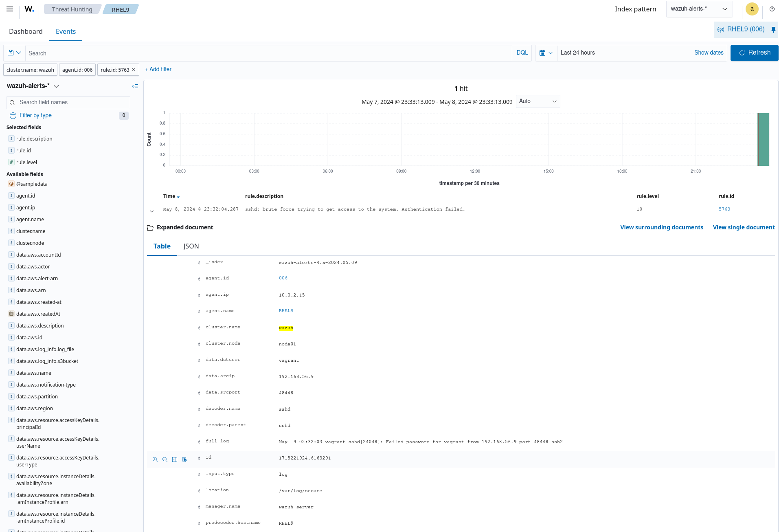
Task: Click the Refresh button
Action: point(754,53)
